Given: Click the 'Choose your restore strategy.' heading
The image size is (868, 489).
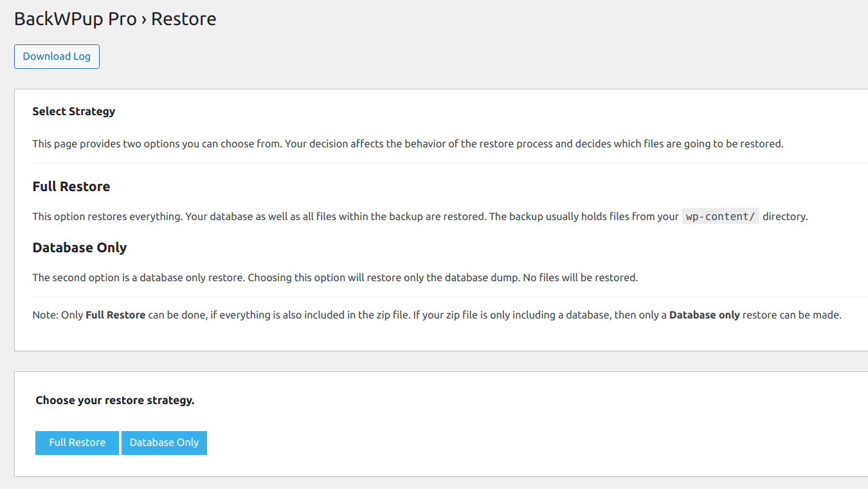Looking at the screenshot, I should tap(115, 400).
